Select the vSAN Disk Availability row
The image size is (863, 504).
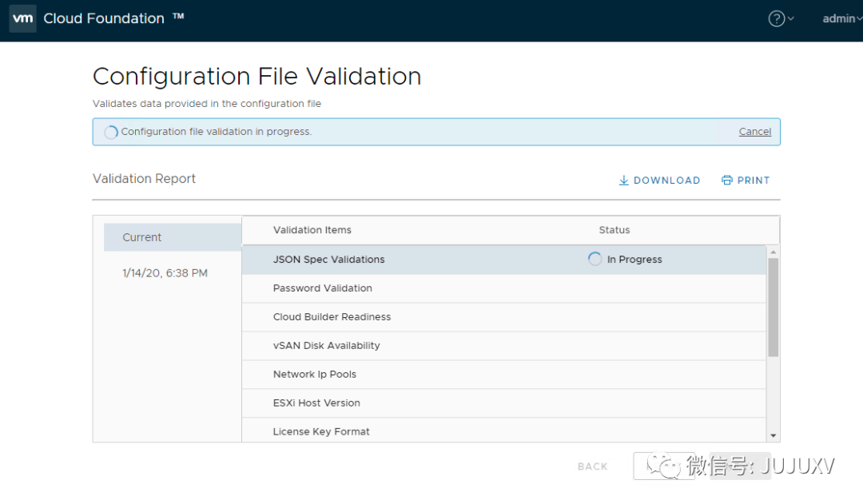[x=327, y=346]
